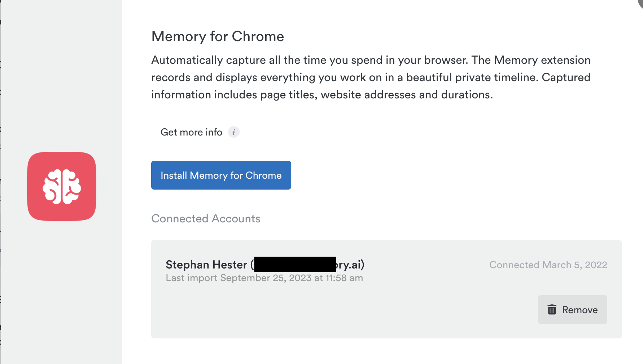
Task: Click the info icon beside Get more info
Action: click(233, 132)
